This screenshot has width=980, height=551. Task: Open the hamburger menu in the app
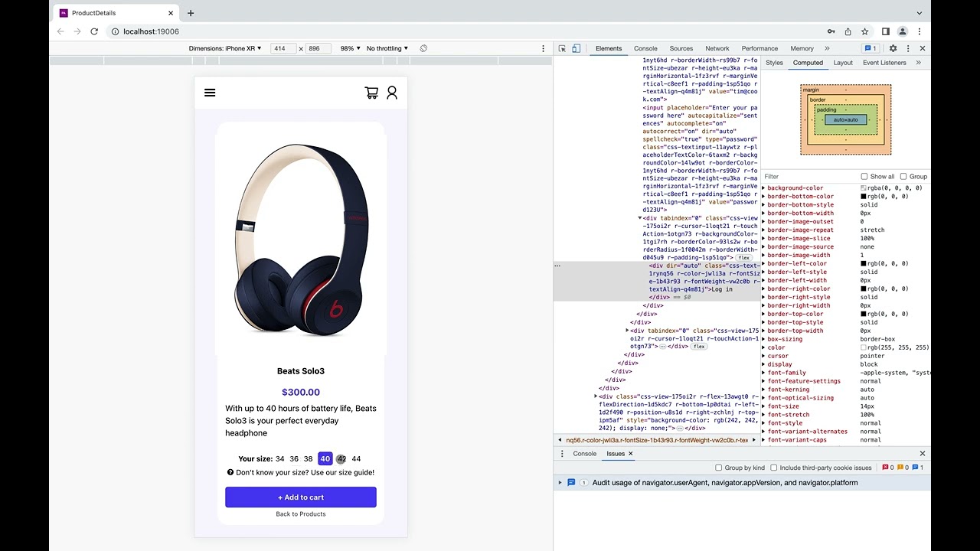(x=210, y=93)
